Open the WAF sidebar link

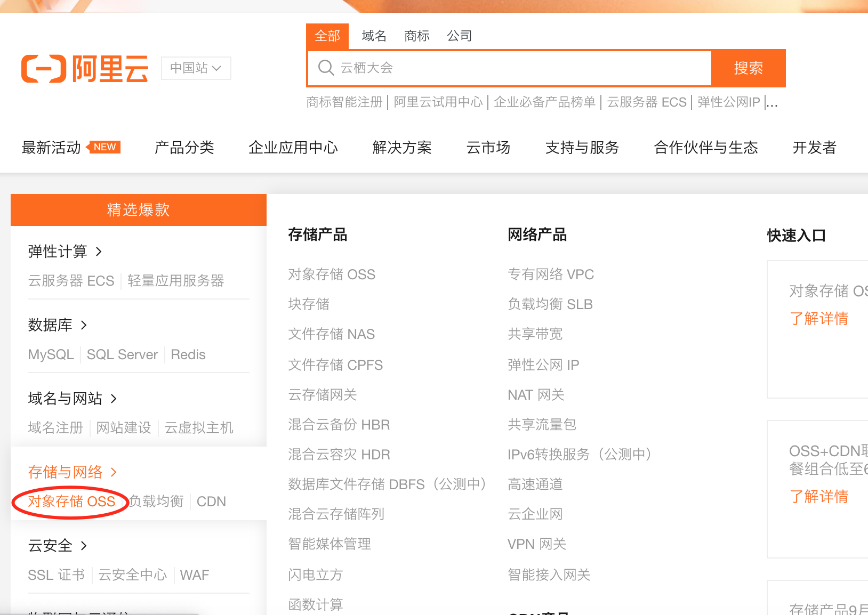tap(195, 575)
